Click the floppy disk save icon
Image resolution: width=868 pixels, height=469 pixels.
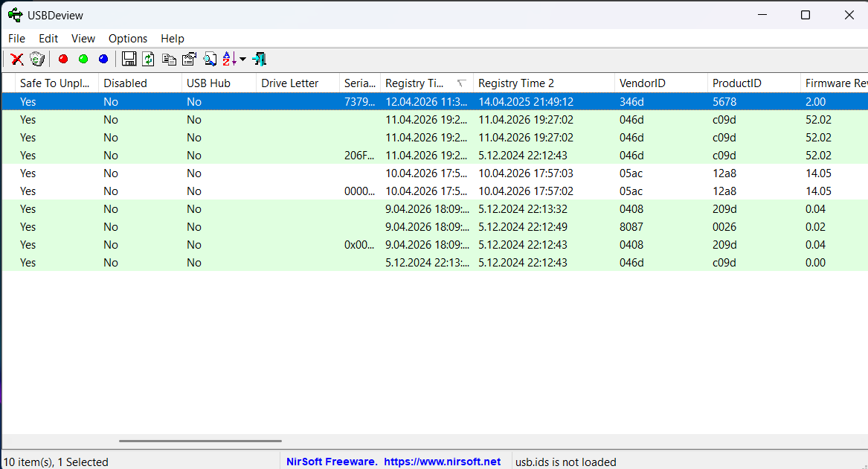pyautogui.click(x=129, y=59)
